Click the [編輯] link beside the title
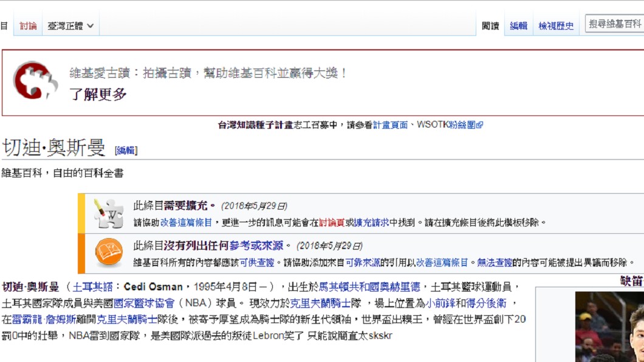This screenshot has height=362, width=644. [x=126, y=150]
